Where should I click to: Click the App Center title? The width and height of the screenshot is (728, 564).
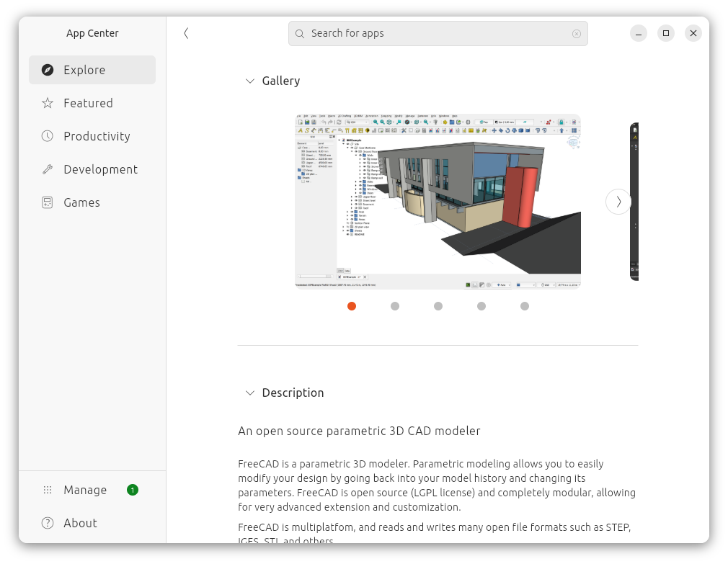92,33
